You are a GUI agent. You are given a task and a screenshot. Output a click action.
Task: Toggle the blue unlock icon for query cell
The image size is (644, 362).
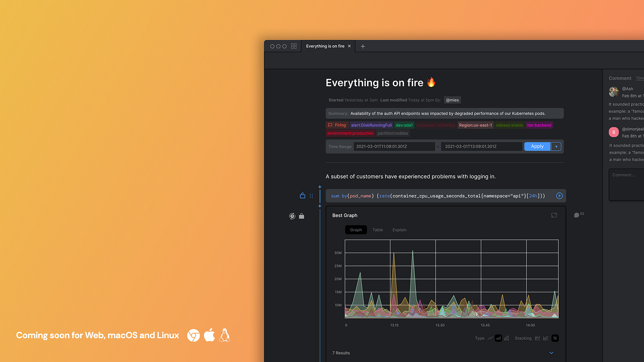(x=302, y=196)
